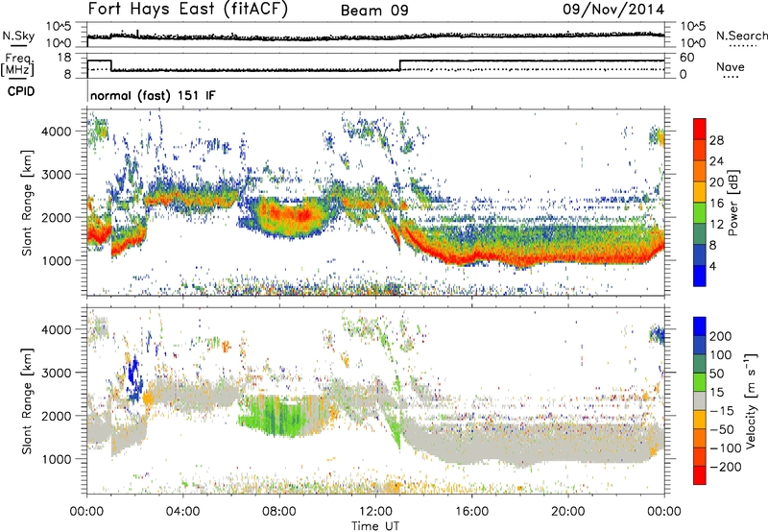
Task: Click the "04:00" time axis label
Action: 182,512
